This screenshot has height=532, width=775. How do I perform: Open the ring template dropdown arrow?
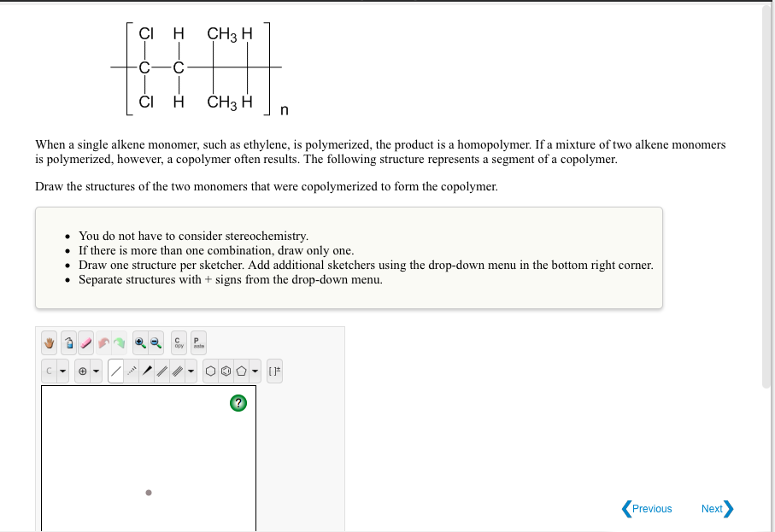pyautogui.click(x=254, y=371)
